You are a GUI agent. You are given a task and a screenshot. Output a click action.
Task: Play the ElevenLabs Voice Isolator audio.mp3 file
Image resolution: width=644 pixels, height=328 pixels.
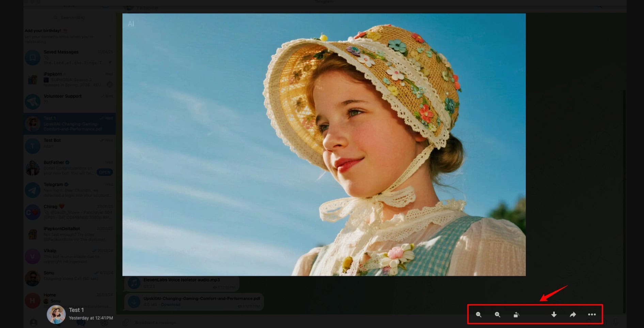pos(134,283)
